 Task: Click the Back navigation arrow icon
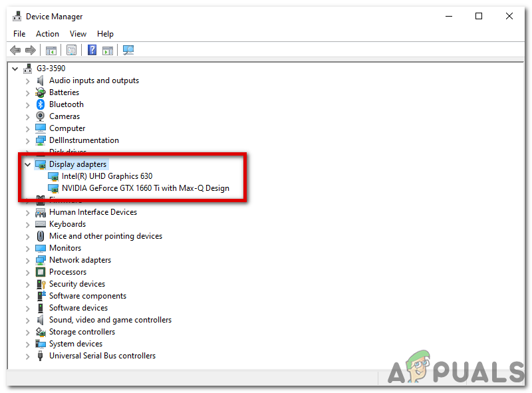15,50
